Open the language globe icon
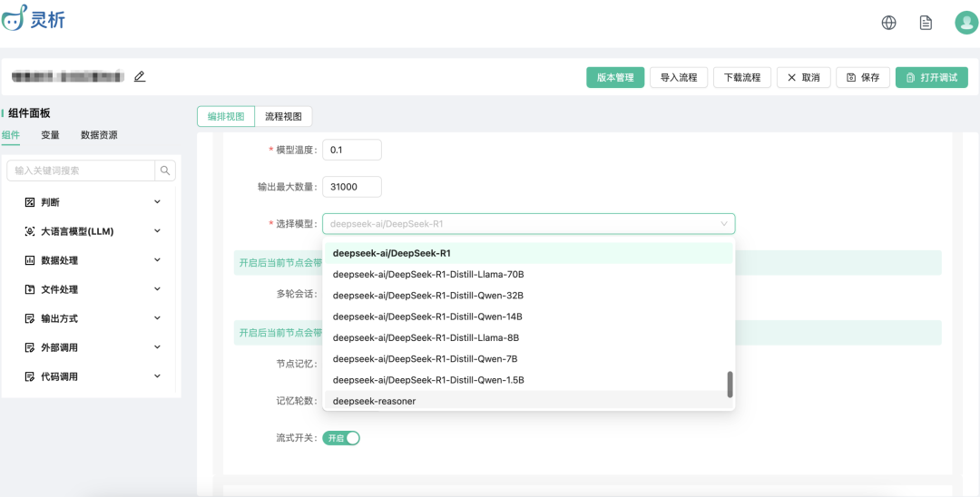The height and width of the screenshot is (497, 980). (888, 23)
